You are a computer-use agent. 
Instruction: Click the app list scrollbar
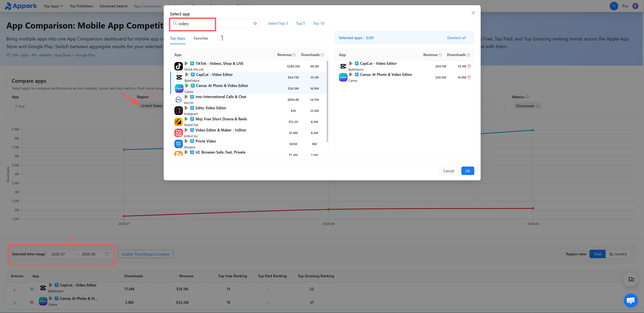tap(327, 101)
